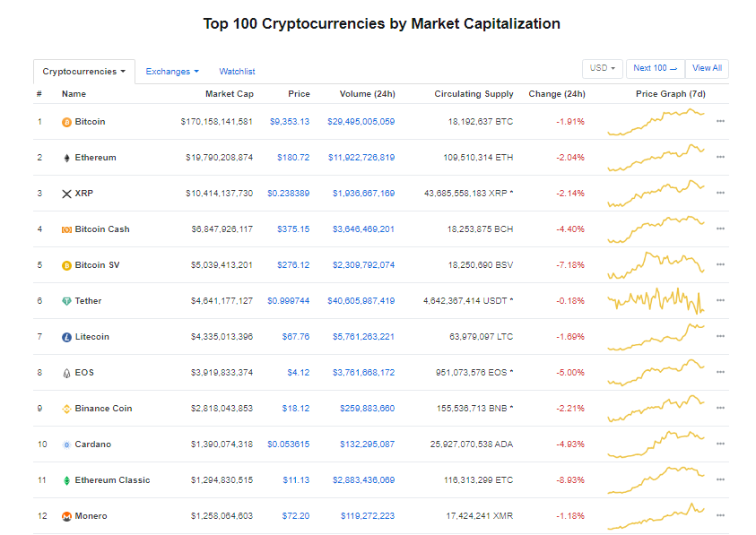Open the more-options dots for EOS
The height and width of the screenshot is (535, 756).
tap(720, 372)
